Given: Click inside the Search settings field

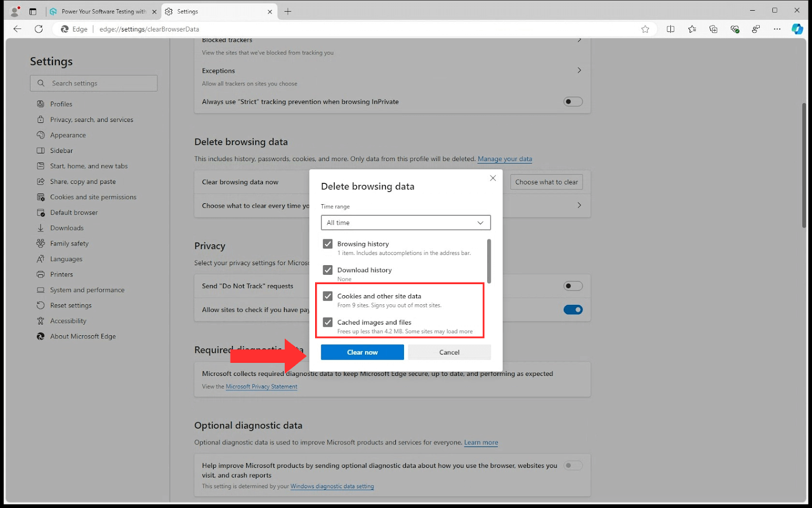Looking at the screenshot, I should click(x=94, y=83).
